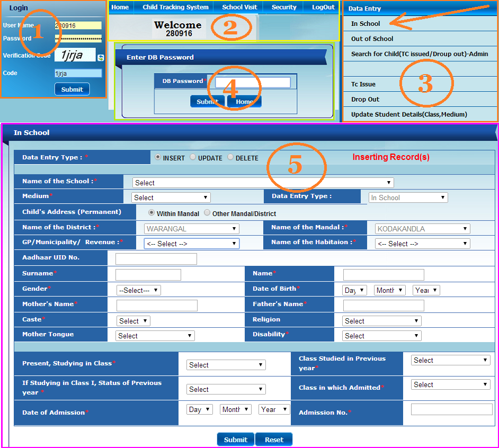The width and height of the screenshot is (499, 448).
Task: Open Child Tracking System menu
Action: click(175, 7)
